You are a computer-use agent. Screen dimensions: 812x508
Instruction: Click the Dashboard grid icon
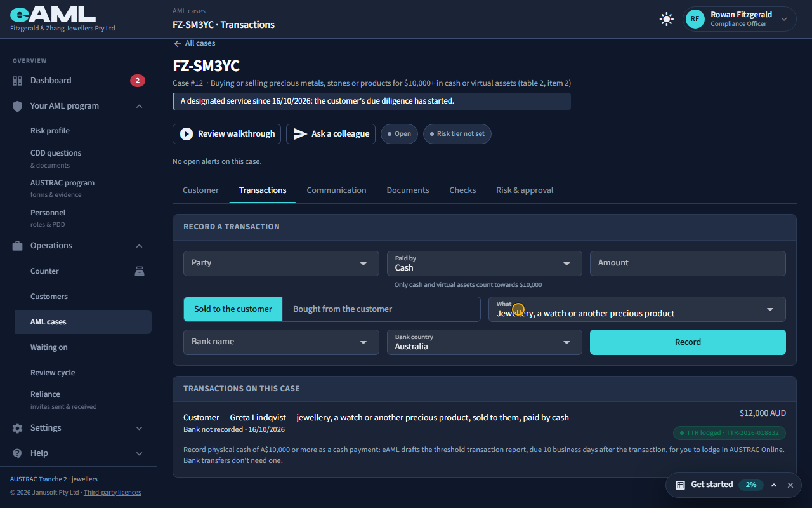(x=18, y=81)
